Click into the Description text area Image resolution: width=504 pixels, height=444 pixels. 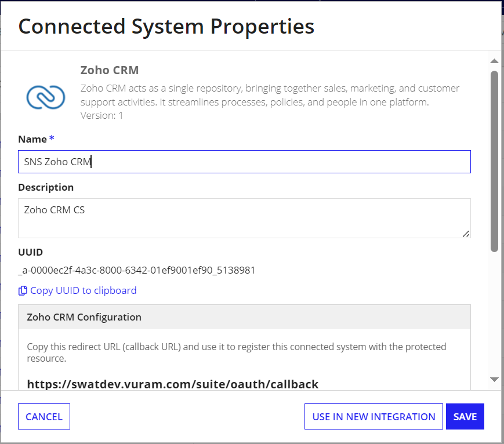coord(244,218)
